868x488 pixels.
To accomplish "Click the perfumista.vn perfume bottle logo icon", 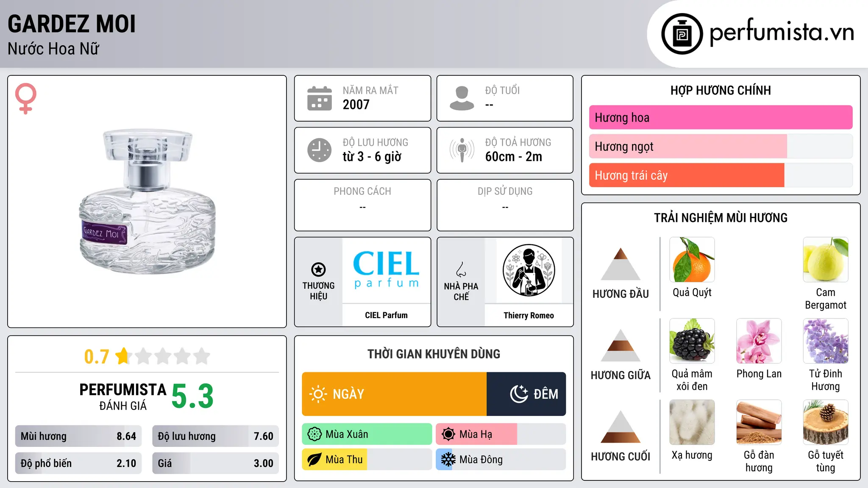I will [x=682, y=34].
